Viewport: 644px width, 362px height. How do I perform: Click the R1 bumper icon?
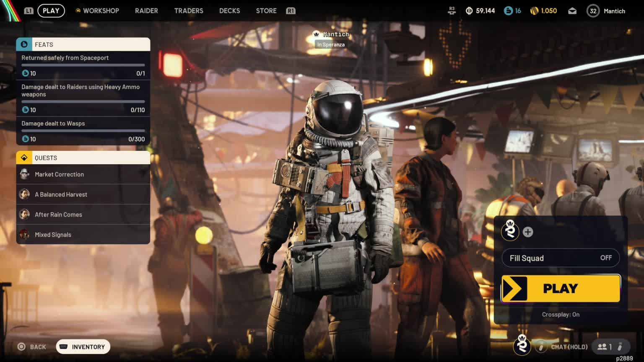point(291,10)
